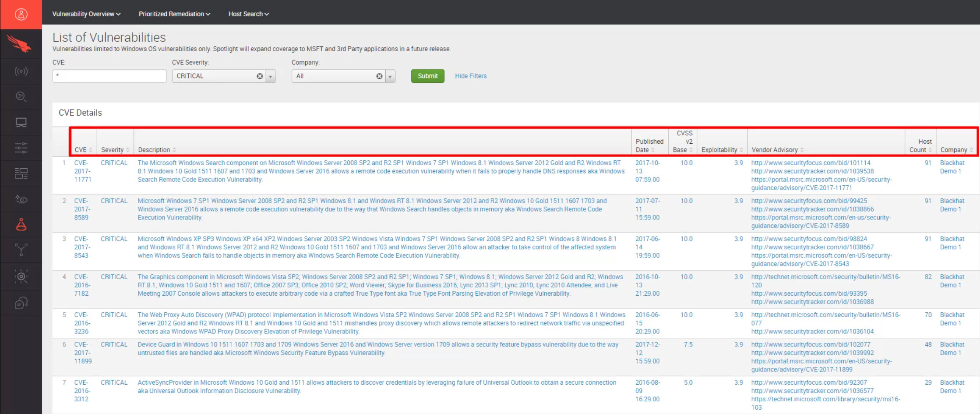Open the CVE-2017-11899 link
This screenshot has height=414, width=980.
click(82, 353)
